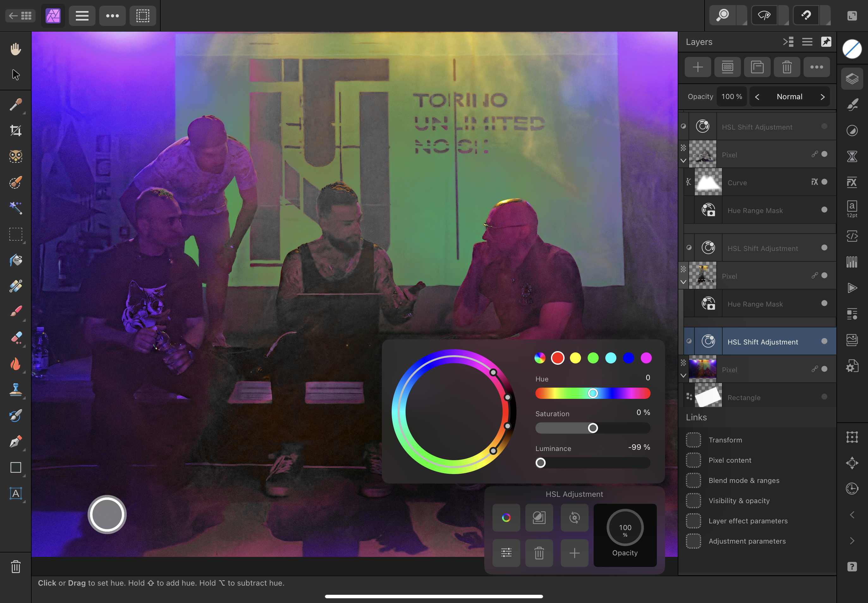Enable Layer effect parameters link
Screen dimensions: 868x603
[694, 521]
